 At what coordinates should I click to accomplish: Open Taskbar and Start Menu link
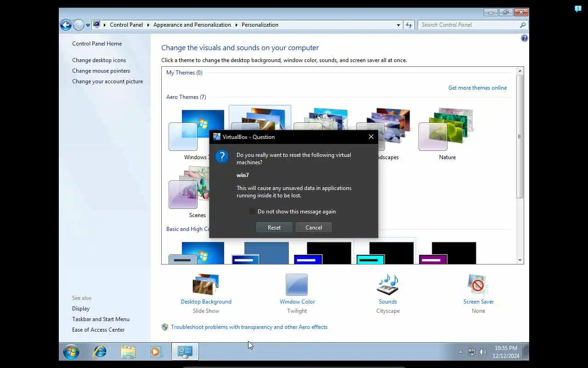(x=101, y=319)
